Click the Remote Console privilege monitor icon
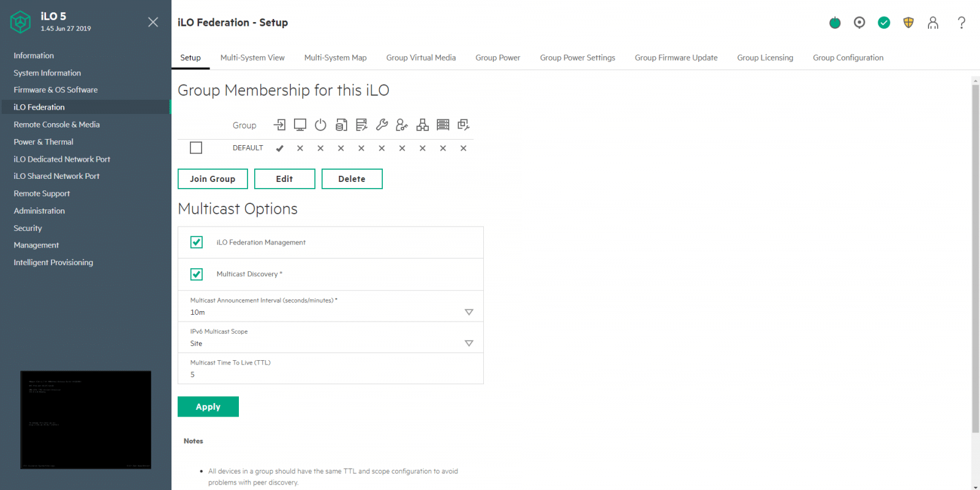The width and height of the screenshot is (980, 490). click(300, 125)
